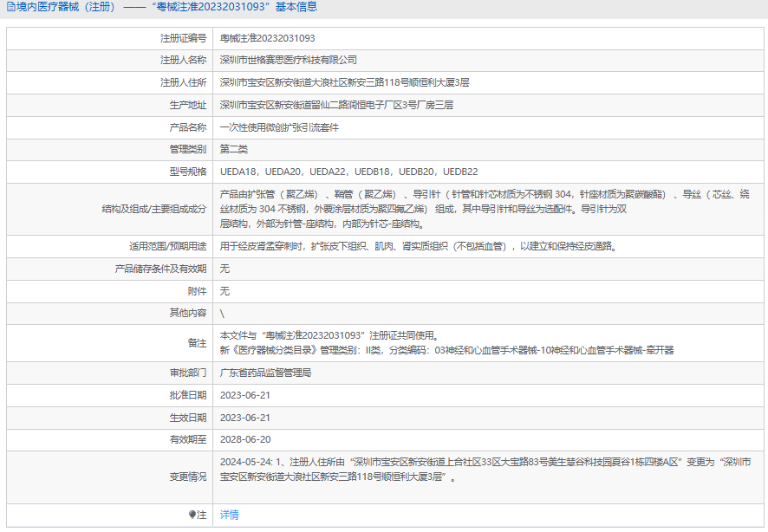Viewport: 768px width, 532px height.
Task: Select the 第二类 management category value
Action: [234, 149]
